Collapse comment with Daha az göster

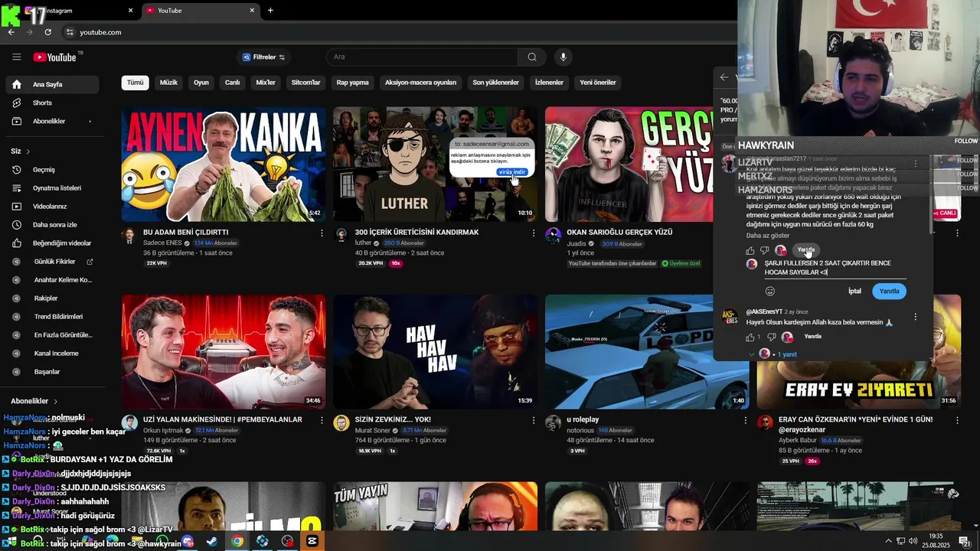[768, 235]
